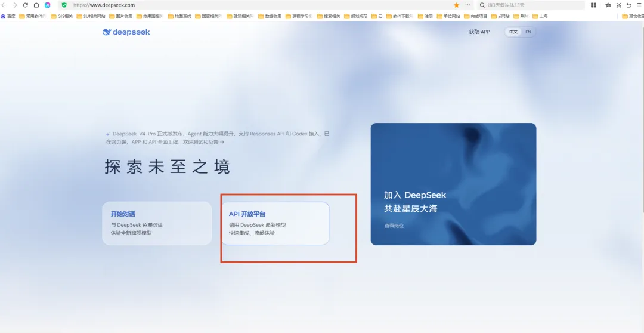
Task: Open the 荆州 bookmark folder
Action: [x=521, y=17]
